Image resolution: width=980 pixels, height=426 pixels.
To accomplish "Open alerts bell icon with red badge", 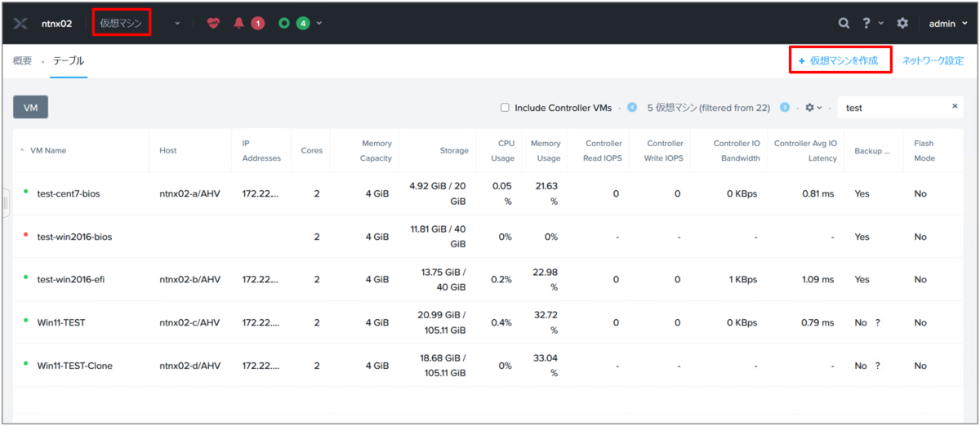I will coord(238,23).
